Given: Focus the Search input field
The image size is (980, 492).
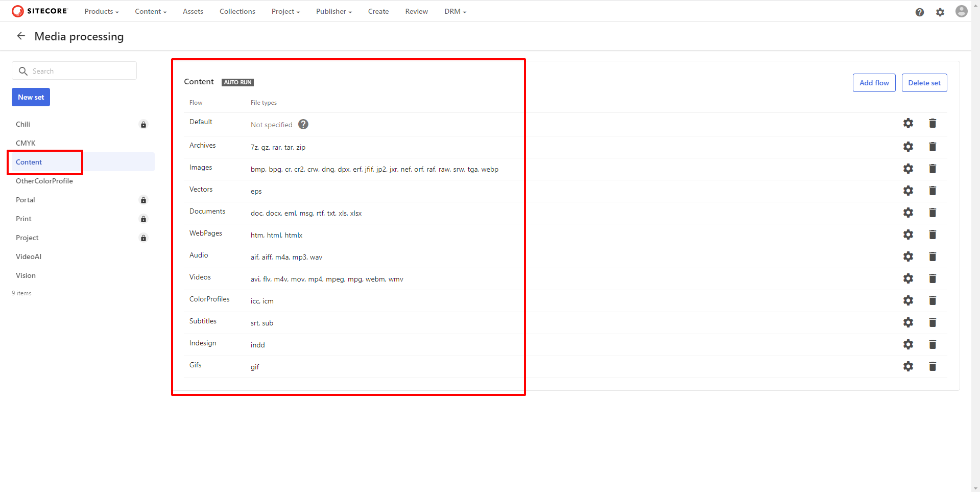Looking at the screenshot, I should pyautogui.click(x=74, y=71).
